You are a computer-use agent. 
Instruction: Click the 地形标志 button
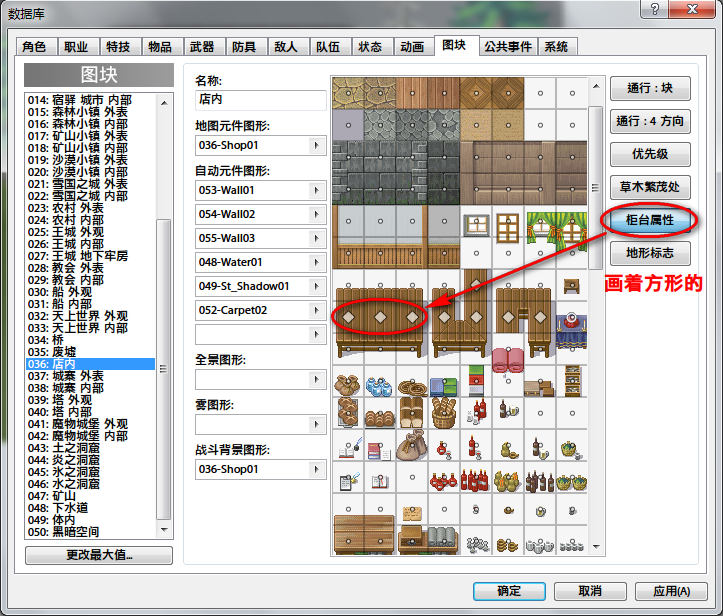pos(650,253)
